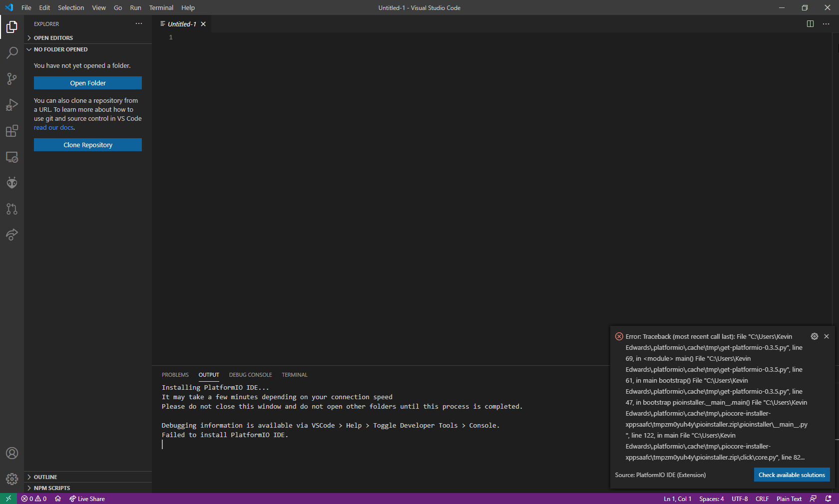Open the Accounts icon in activity bar
This screenshot has width=839, height=504.
pos(12,453)
